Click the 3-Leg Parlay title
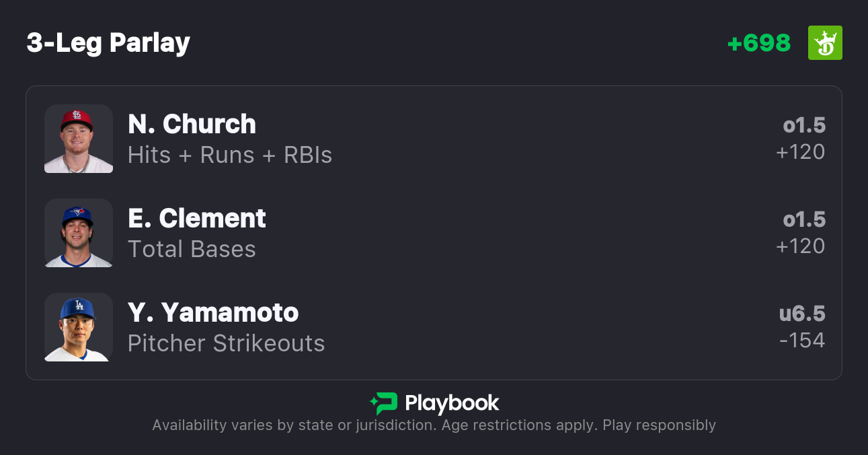This screenshot has width=868, height=455. point(108,43)
